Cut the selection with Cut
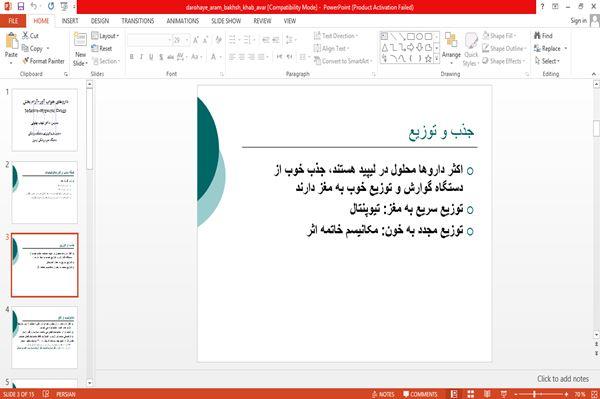Screen dimensions: 600x399 click(30, 36)
